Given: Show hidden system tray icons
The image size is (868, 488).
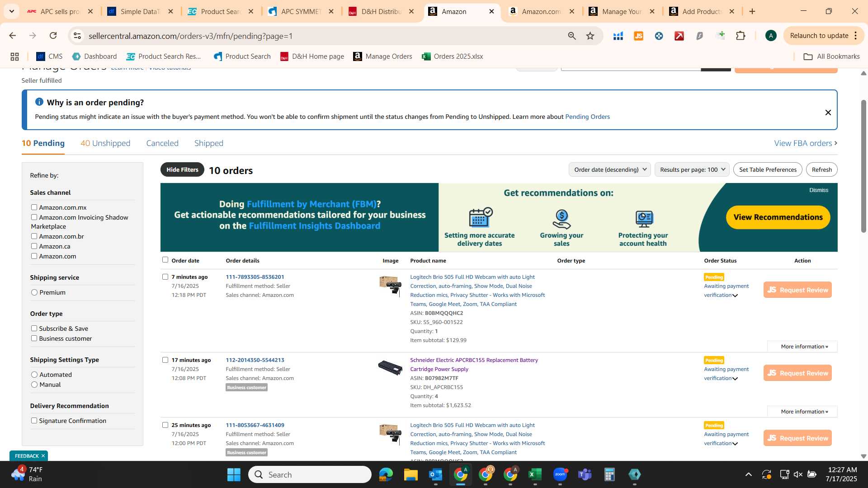Looking at the screenshot, I should pos(748,474).
